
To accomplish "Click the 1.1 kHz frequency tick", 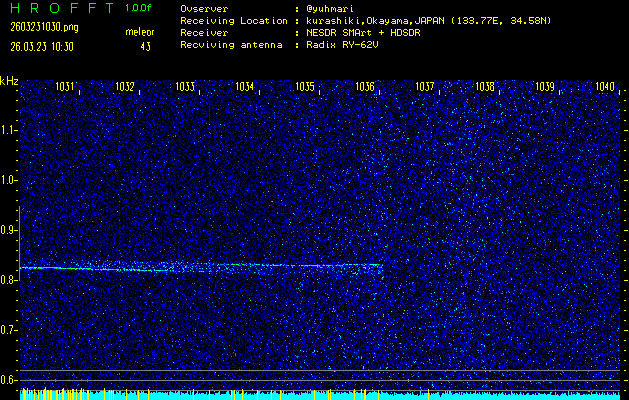I will point(9,130).
